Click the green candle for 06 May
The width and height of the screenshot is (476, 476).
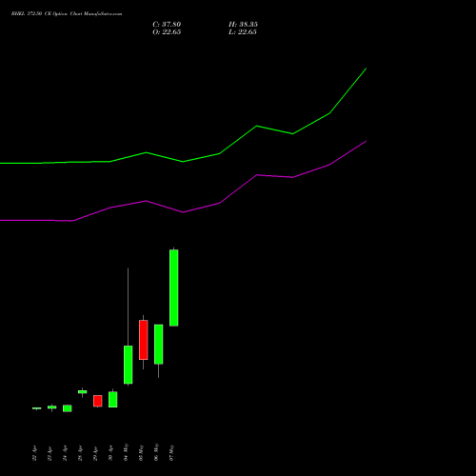click(159, 345)
